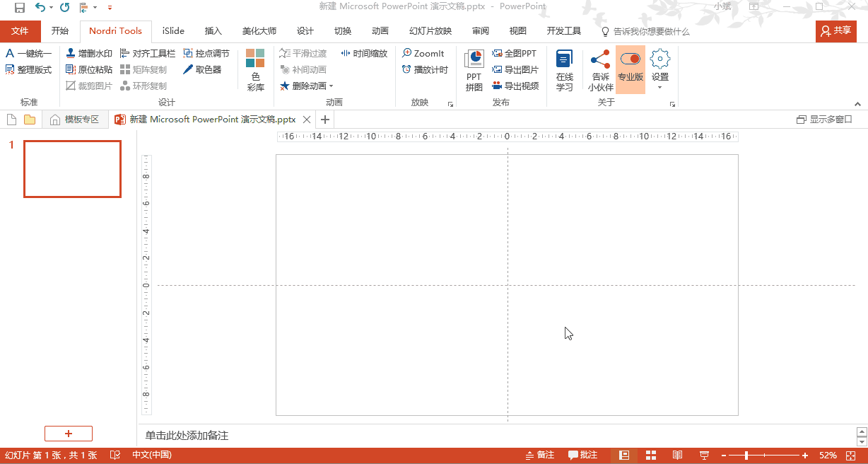Viewport: 868px width, 464px height.
Task: Click the zoom slider in status bar
Action: [x=746, y=455]
